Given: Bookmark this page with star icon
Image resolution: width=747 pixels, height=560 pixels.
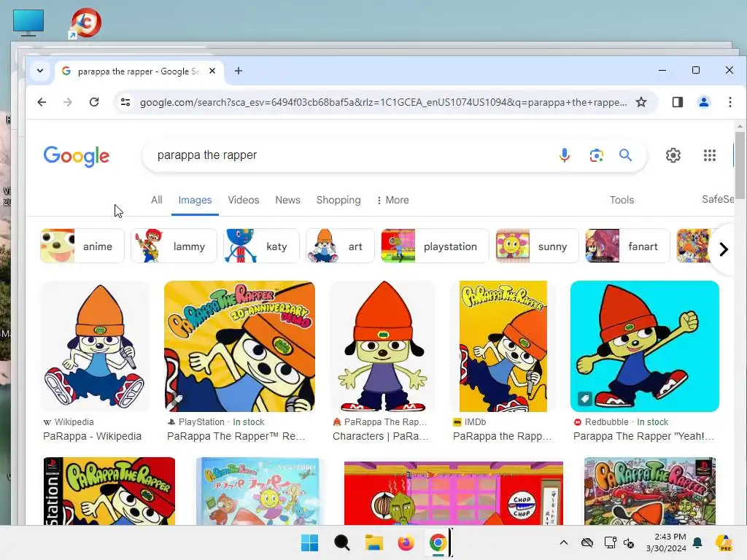Looking at the screenshot, I should (641, 102).
